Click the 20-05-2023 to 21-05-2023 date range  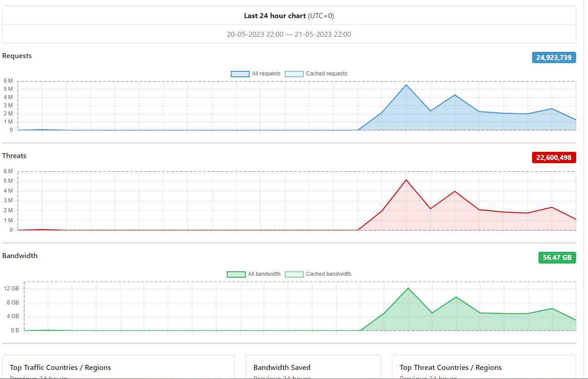coord(289,35)
